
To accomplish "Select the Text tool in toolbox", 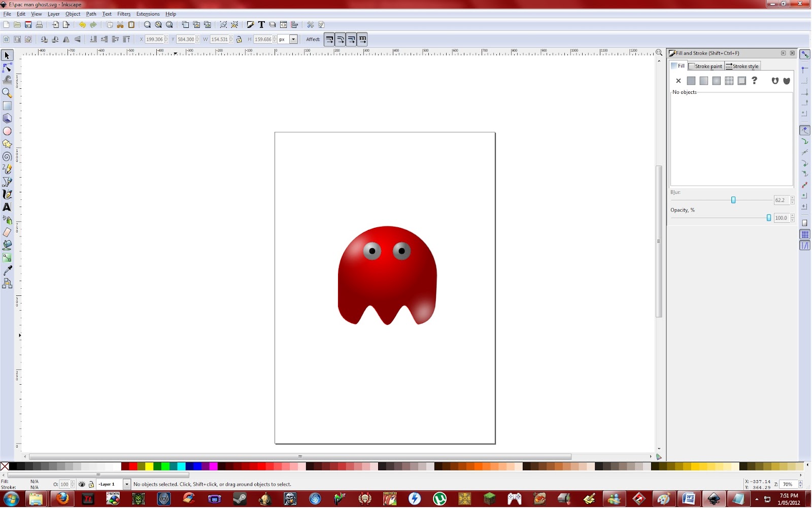I will tap(7, 207).
